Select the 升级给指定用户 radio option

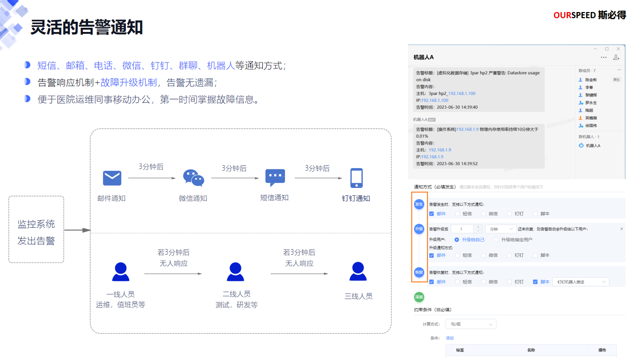click(x=496, y=240)
